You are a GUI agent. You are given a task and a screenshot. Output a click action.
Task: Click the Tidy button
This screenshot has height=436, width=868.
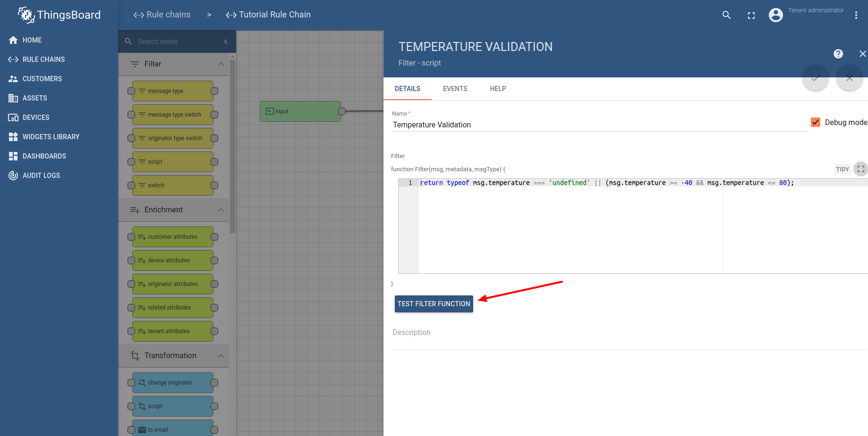[842, 169]
